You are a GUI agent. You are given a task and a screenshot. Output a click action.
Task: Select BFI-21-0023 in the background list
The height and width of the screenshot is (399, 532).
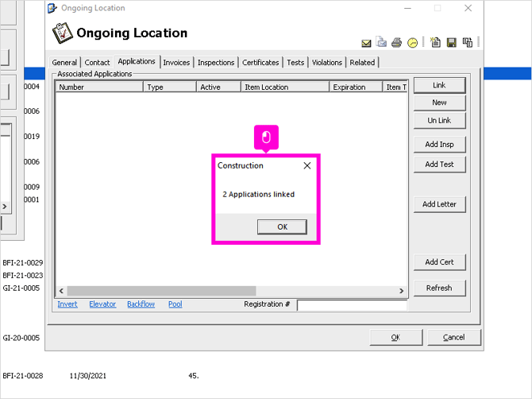[23, 275]
